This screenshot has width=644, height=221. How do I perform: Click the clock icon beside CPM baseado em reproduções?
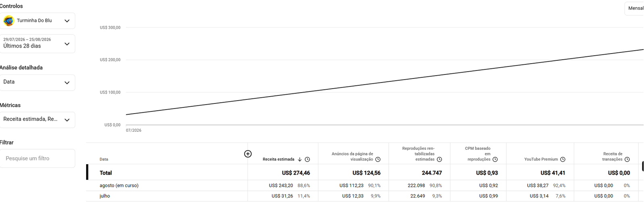495,159
